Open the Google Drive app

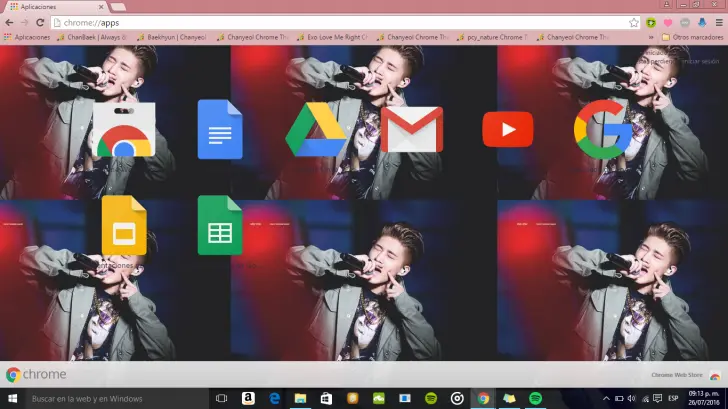pos(316,130)
